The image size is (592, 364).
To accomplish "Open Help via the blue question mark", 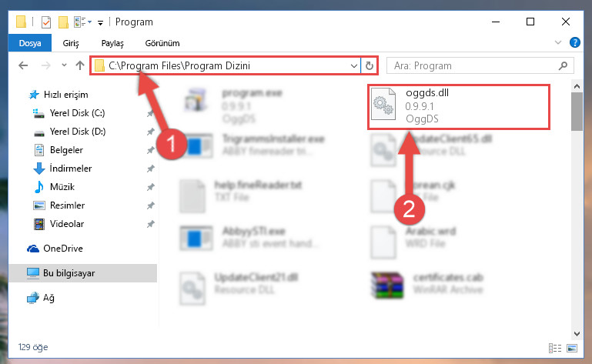I will (x=574, y=42).
